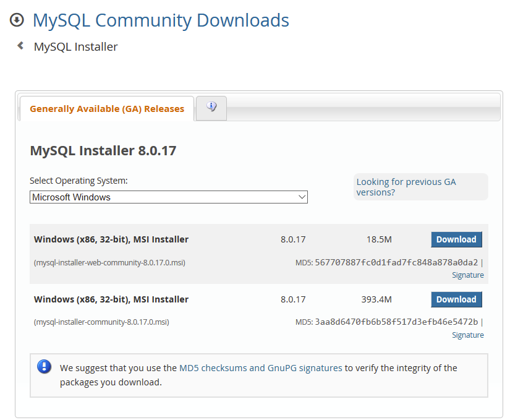
Task: Click the back arrow next to MySQL Installer
Action: click(20, 46)
